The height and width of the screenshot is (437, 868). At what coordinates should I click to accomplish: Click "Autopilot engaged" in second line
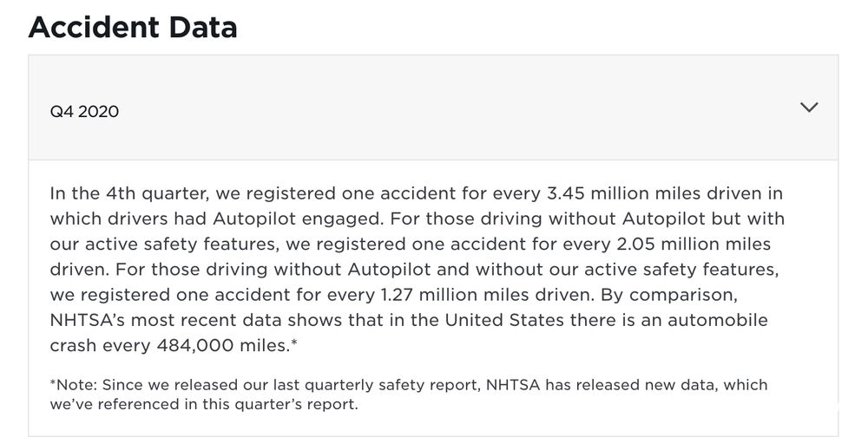pyautogui.click(x=298, y=219)
